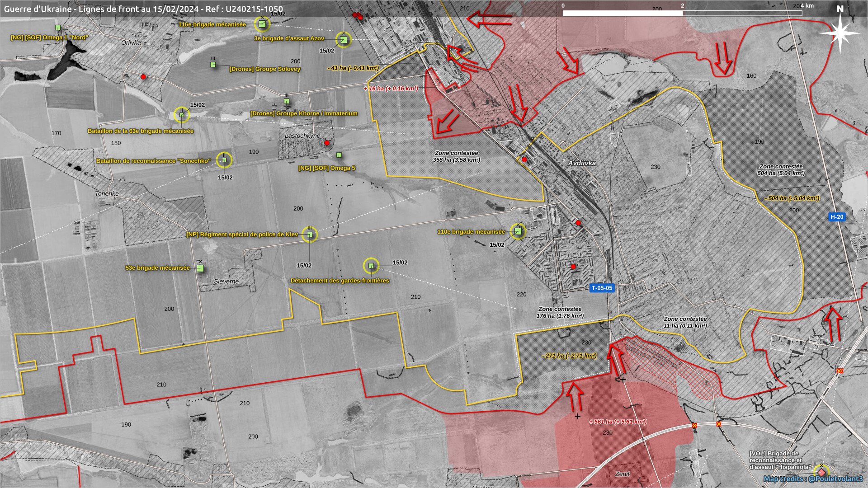Click the "Zone contestée 176 ha" label
This screenshot has height=488, width=868.
click(560, 313)
